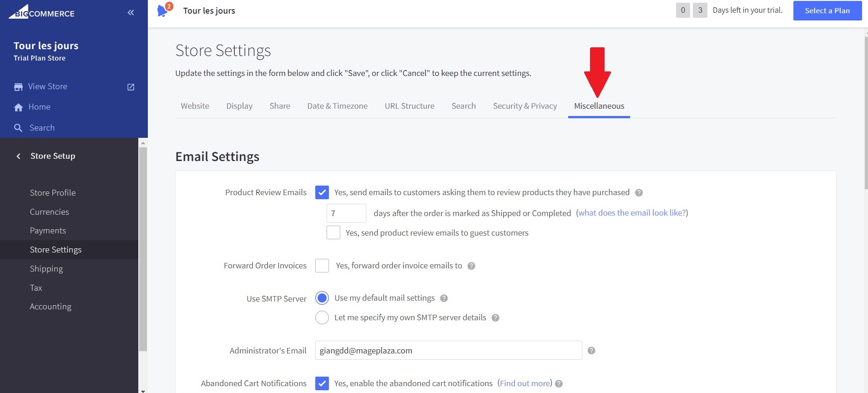Open 'what does the email look like?' link
This screenshot has width=868, height=393.
click(632, 213)
